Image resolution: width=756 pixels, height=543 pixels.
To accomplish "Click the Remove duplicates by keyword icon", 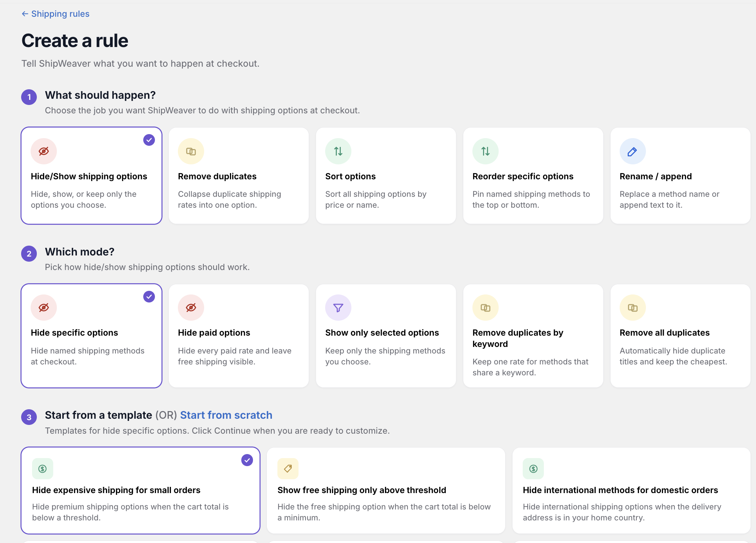I will (486, 308).
